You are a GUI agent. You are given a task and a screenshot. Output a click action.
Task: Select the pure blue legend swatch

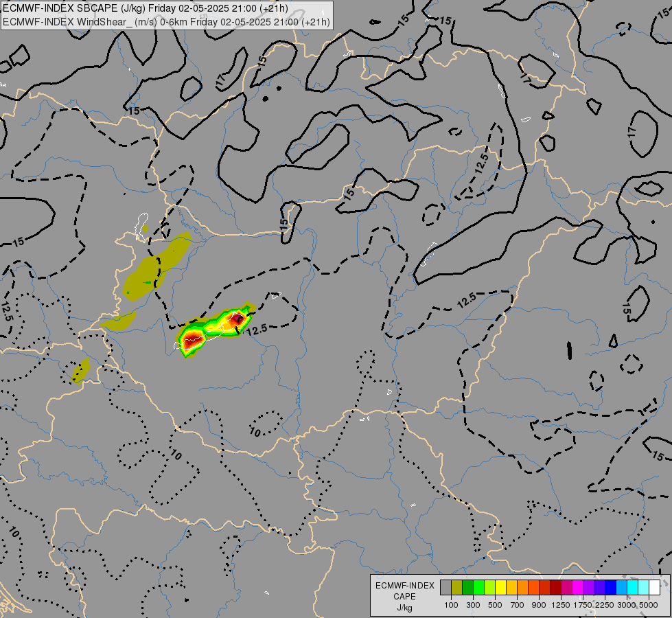point(610,587)
